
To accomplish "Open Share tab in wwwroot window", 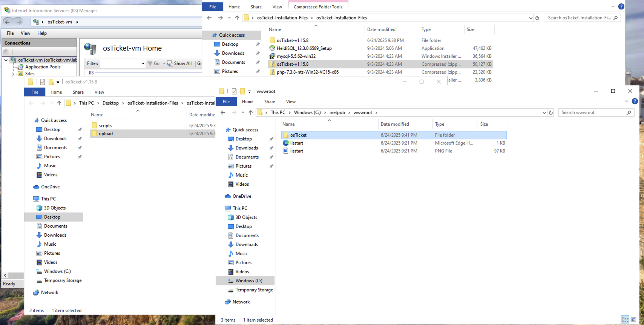I will [270, 102].
